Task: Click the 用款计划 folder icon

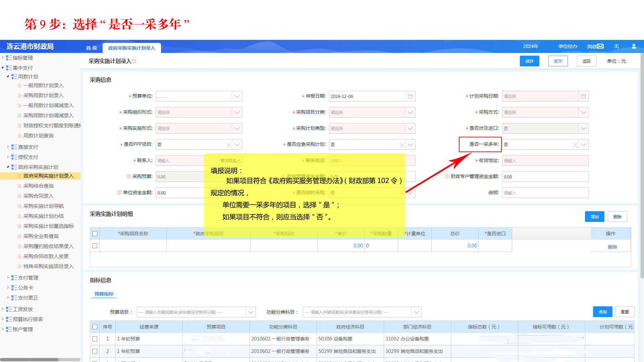Action: 14,77
